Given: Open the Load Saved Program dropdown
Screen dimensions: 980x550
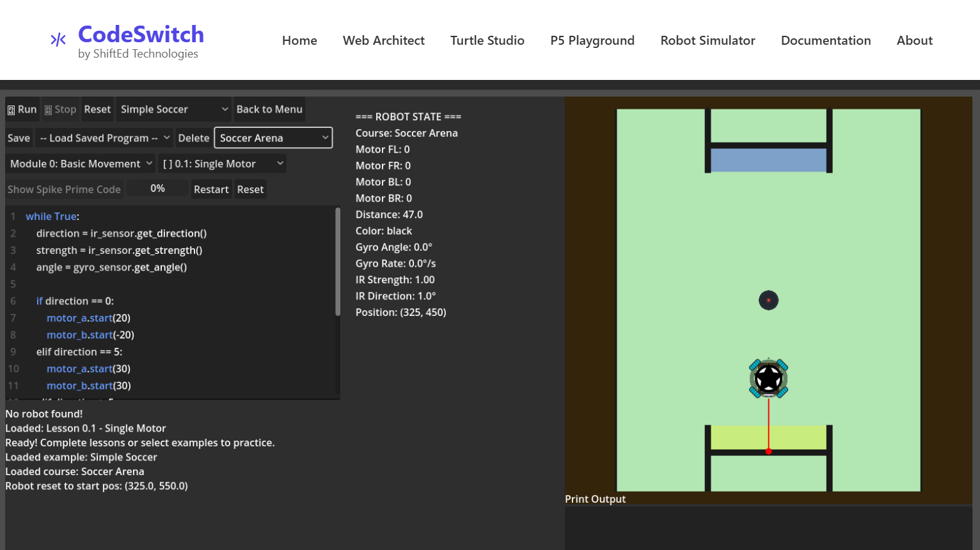Looking at the screenshot, I should [103, 137].
